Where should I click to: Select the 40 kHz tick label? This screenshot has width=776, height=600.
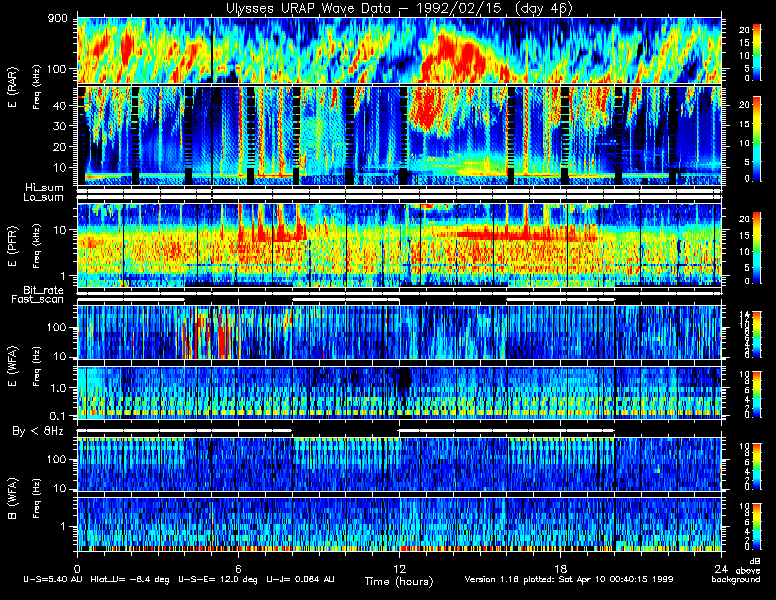[x=59, y=105]
